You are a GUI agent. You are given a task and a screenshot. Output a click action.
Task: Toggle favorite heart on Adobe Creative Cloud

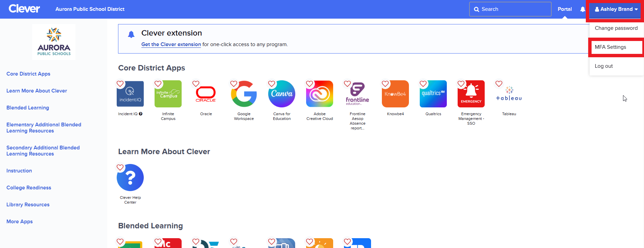[309, 84]
